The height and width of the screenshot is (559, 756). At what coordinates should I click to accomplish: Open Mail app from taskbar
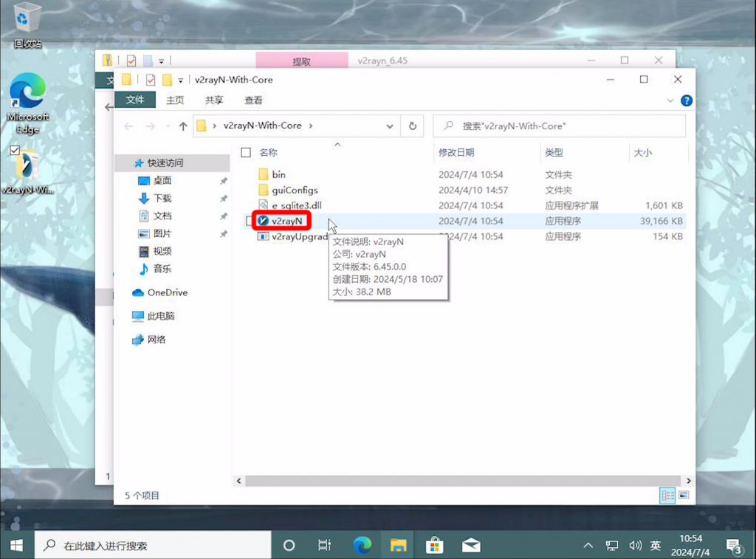(x=471, y=546)
